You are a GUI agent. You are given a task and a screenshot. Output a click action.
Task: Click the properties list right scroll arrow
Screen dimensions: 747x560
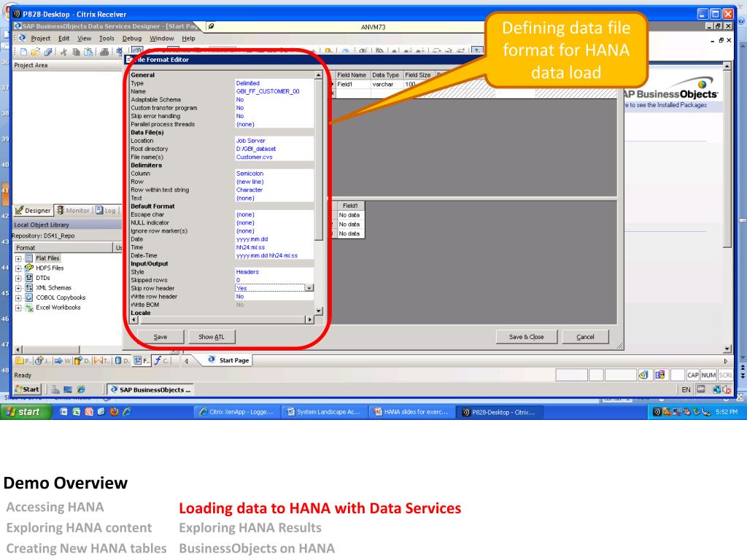310,319
